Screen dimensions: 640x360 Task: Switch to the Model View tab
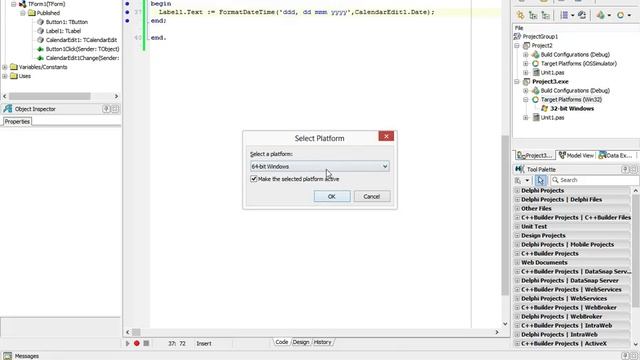(576, 156)
